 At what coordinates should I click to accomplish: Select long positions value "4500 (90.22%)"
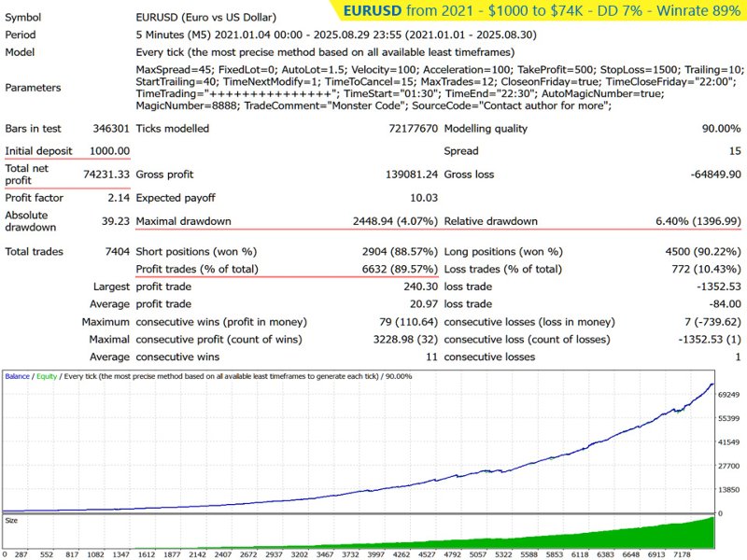coord(703,251)
